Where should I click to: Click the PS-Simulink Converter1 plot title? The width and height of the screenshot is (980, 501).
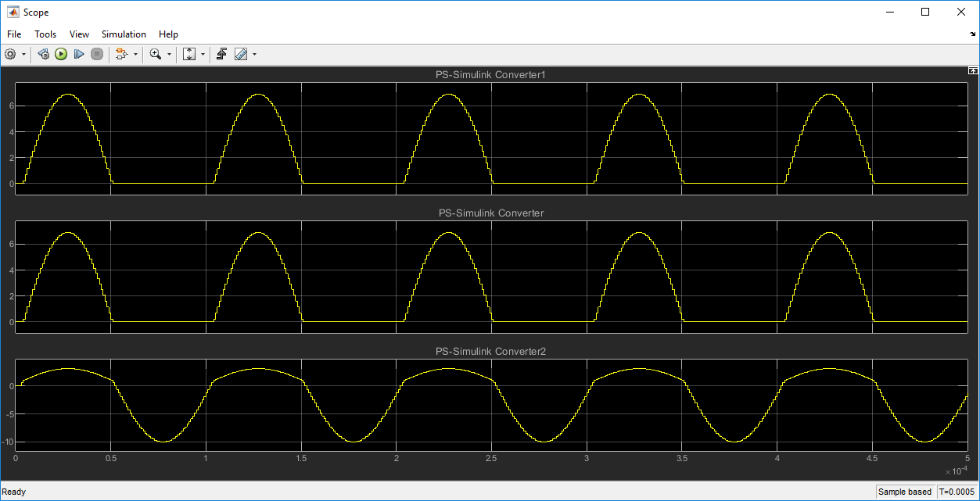coord(490,75)
